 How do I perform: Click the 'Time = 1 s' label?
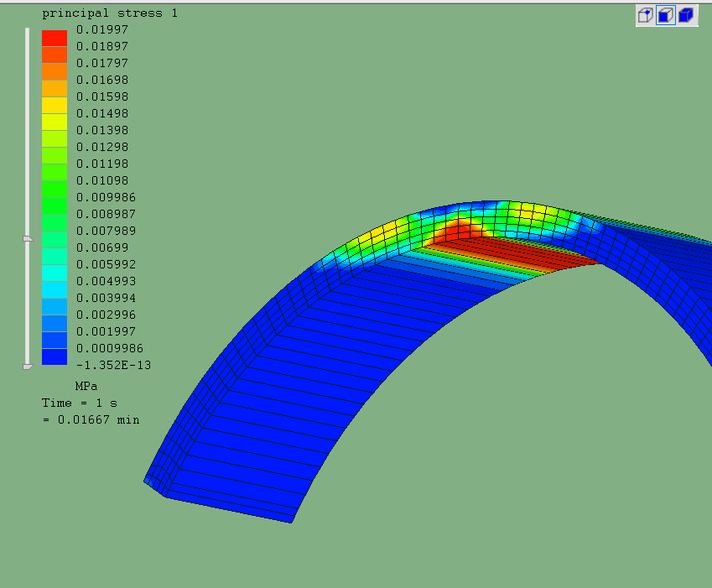(x=80, y=403)
